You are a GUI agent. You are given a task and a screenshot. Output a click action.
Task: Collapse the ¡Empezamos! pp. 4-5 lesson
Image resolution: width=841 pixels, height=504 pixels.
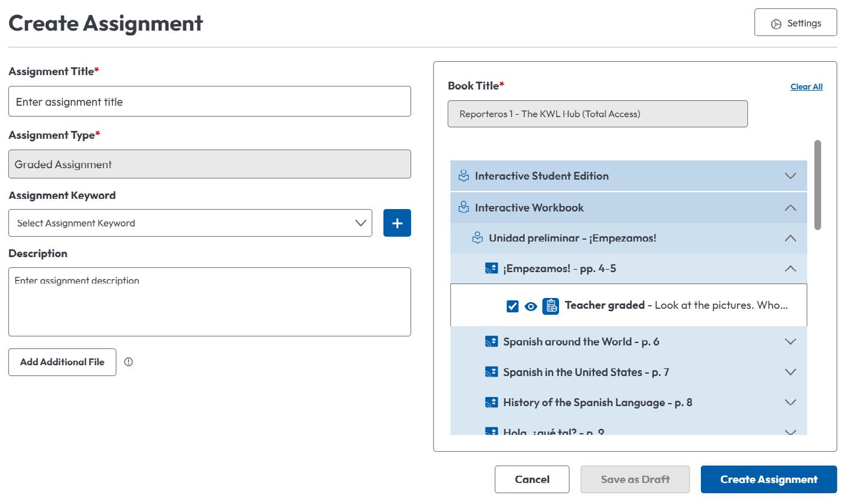pos(791,269)
